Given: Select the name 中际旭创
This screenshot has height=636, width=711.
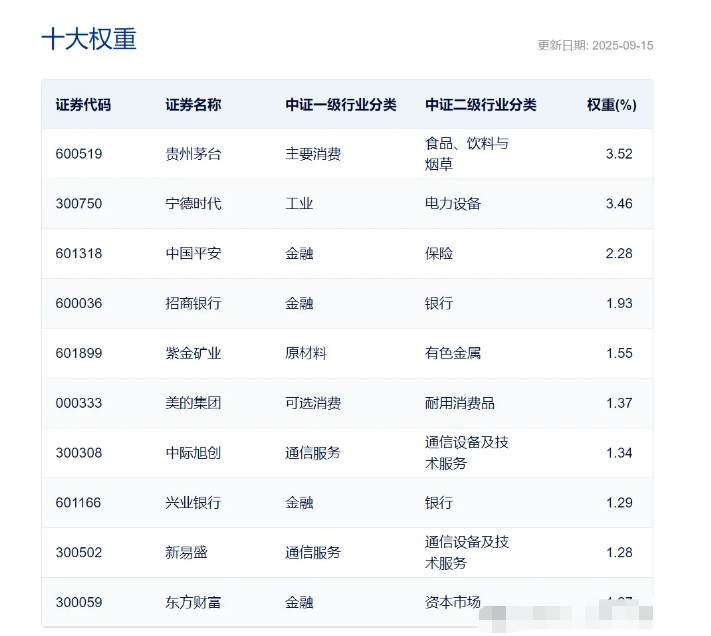Looking at the screenshot, I should click(x=193, y=453).
